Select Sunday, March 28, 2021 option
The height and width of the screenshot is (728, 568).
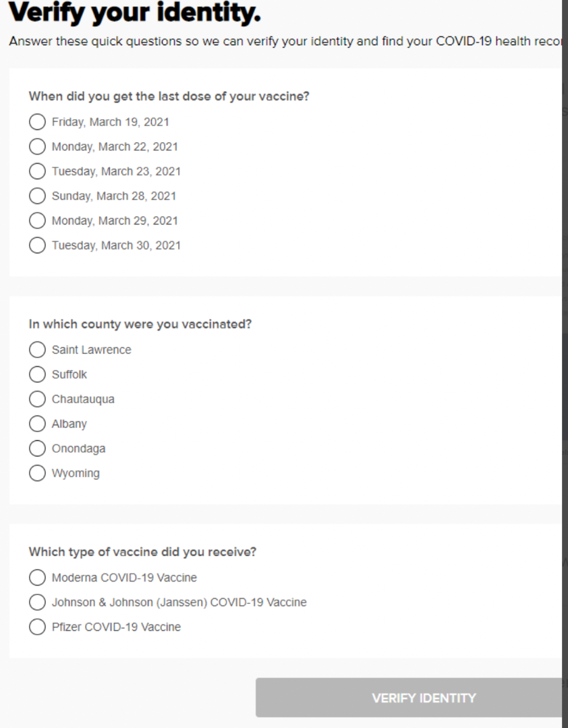tap(38, 196)
